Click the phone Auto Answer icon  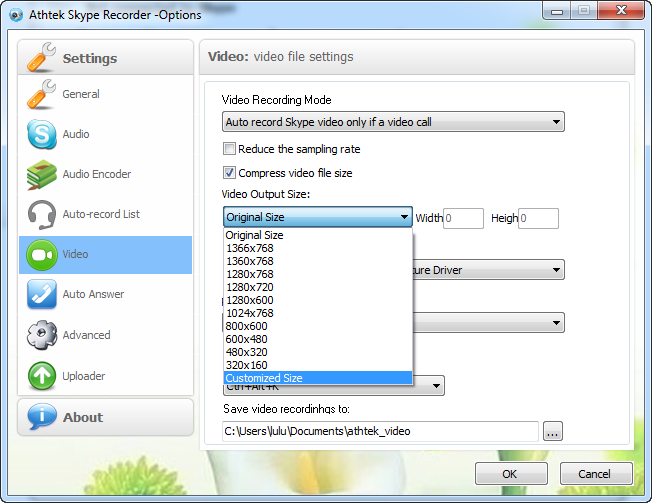coord(42,294)
